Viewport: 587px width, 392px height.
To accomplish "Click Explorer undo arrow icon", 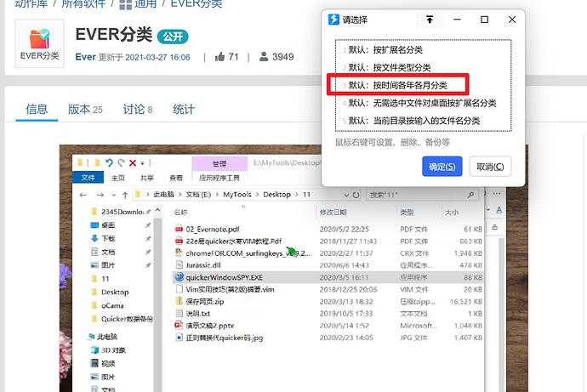I will [x=109, y=162].
